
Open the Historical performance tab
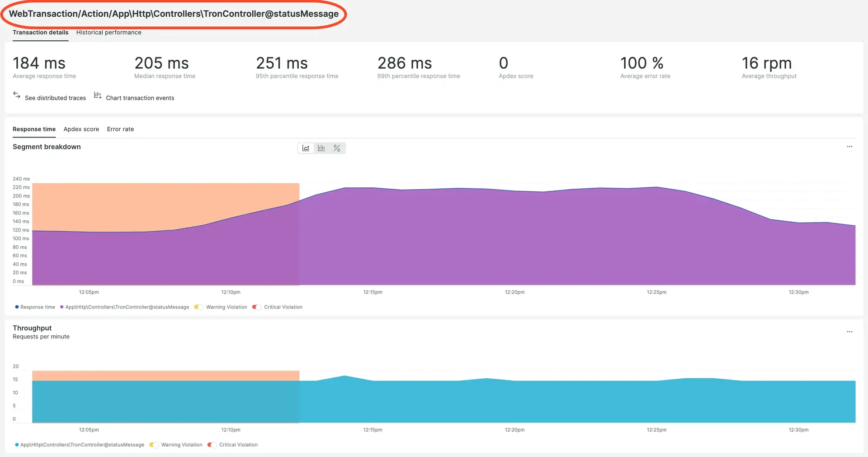click(x=108, y=33)
